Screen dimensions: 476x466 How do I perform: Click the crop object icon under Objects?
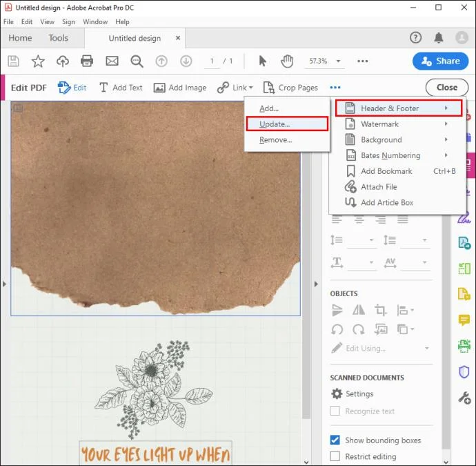pos(380,310)
